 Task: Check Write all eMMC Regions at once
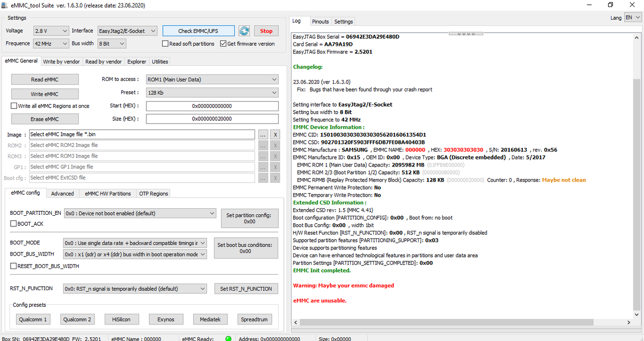(14, 106)
